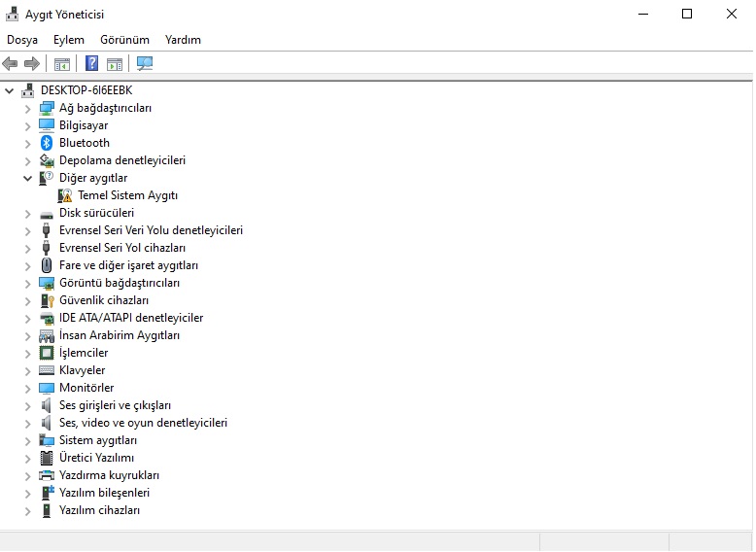Minimize the Aygıt Yöneticisi window

click(x=643, y=14)
